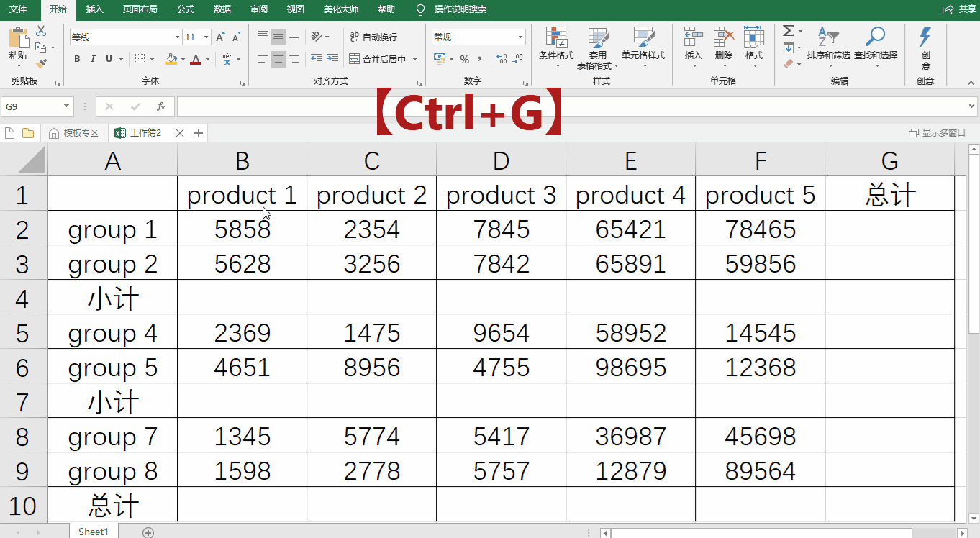Open the font size dropdown

[x=207, y=37]
